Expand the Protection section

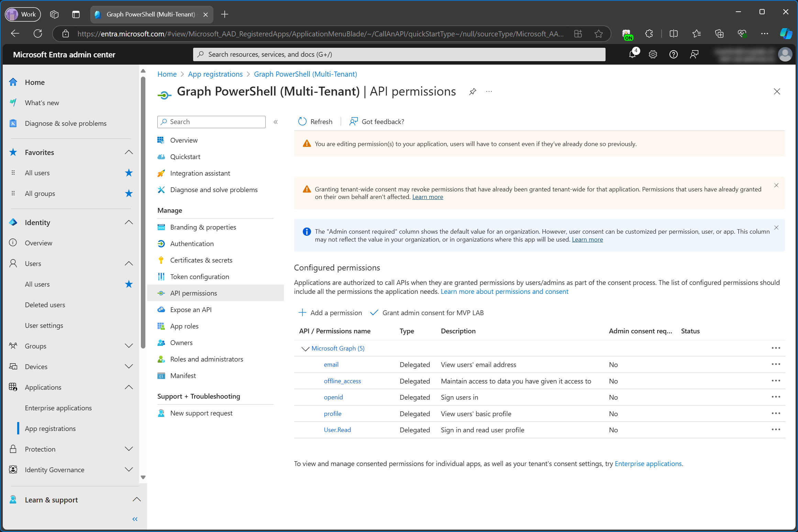point(129,449)
